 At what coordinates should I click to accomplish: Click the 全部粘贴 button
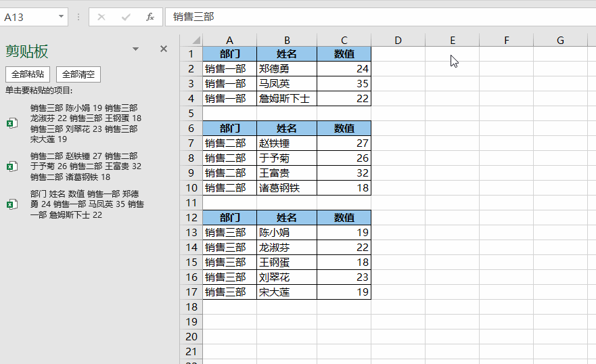click(28, 74)
